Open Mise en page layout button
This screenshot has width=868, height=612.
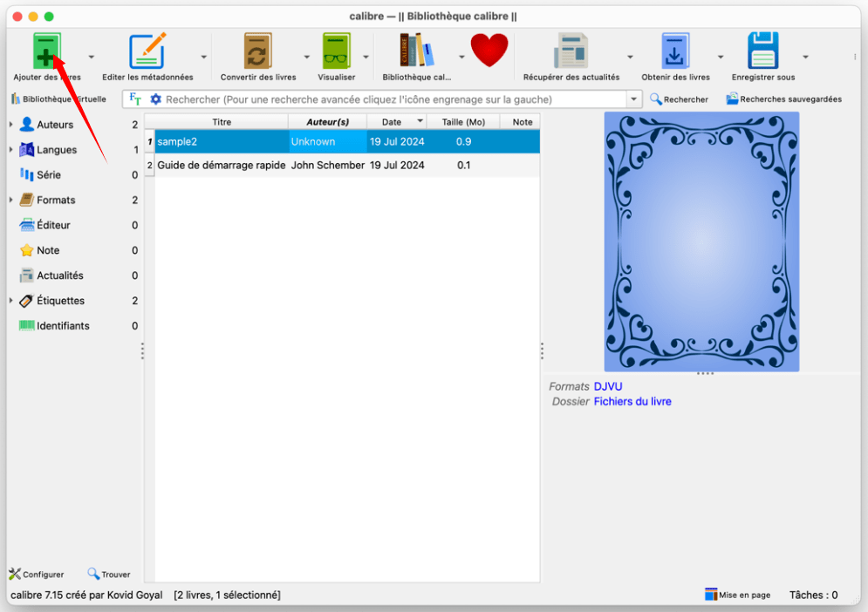[x=737, y=595]
